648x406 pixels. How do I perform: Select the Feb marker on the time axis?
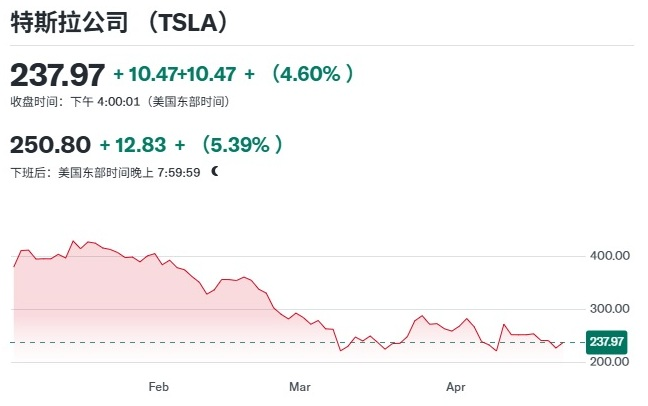coord(158,385)
